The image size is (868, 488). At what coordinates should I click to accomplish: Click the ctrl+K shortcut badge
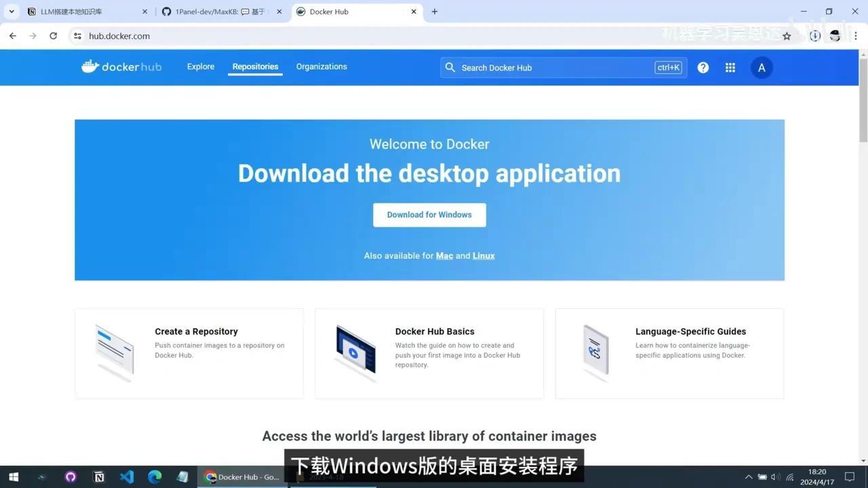[x=668, y=68]
